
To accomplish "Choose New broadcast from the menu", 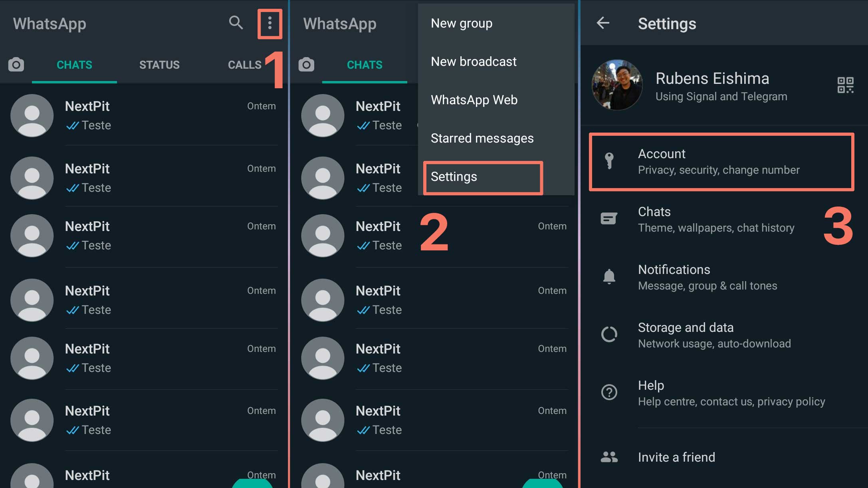I will 496,61.
